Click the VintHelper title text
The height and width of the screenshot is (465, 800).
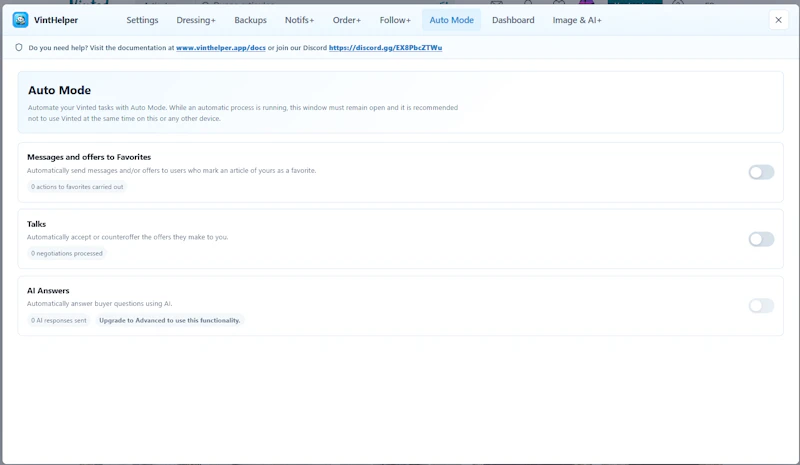tap(56, 20)
